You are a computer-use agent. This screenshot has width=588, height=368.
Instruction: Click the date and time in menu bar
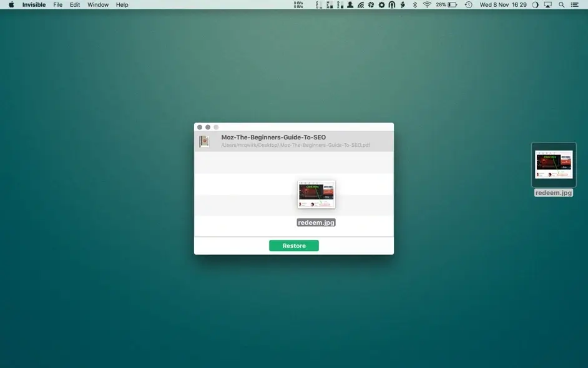[503, 5]
